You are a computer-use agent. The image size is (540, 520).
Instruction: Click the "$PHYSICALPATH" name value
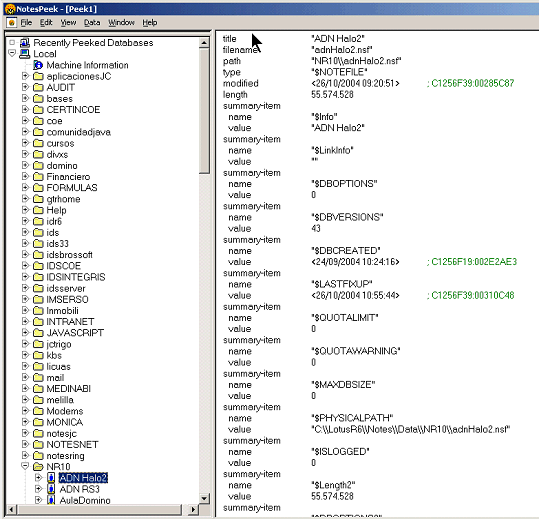(352, 418)
